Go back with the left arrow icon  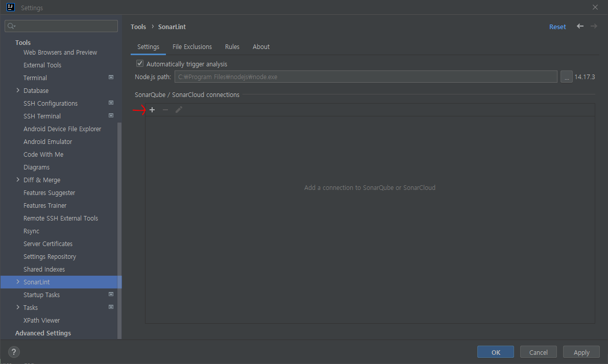click(580, 27)
